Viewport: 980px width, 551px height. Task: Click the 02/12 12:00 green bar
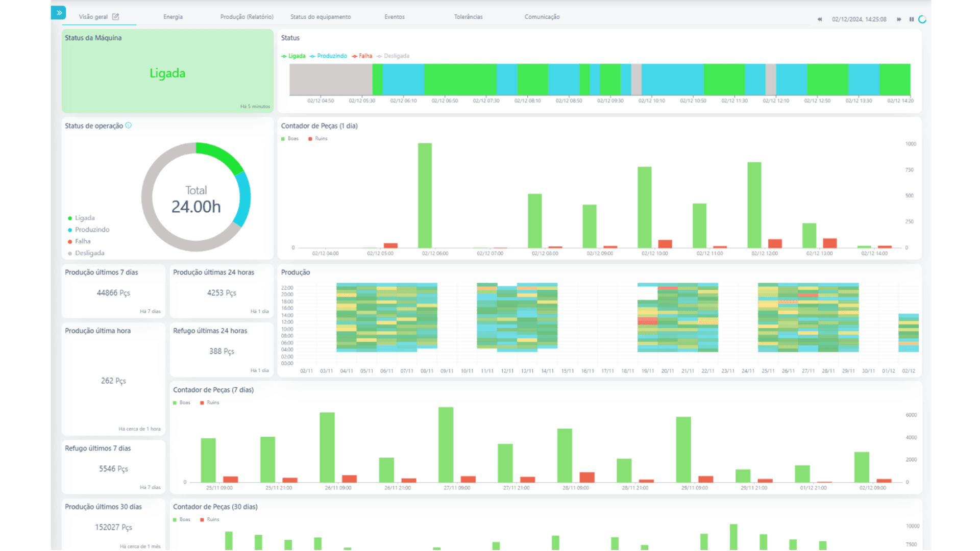[x=754, y=205]
